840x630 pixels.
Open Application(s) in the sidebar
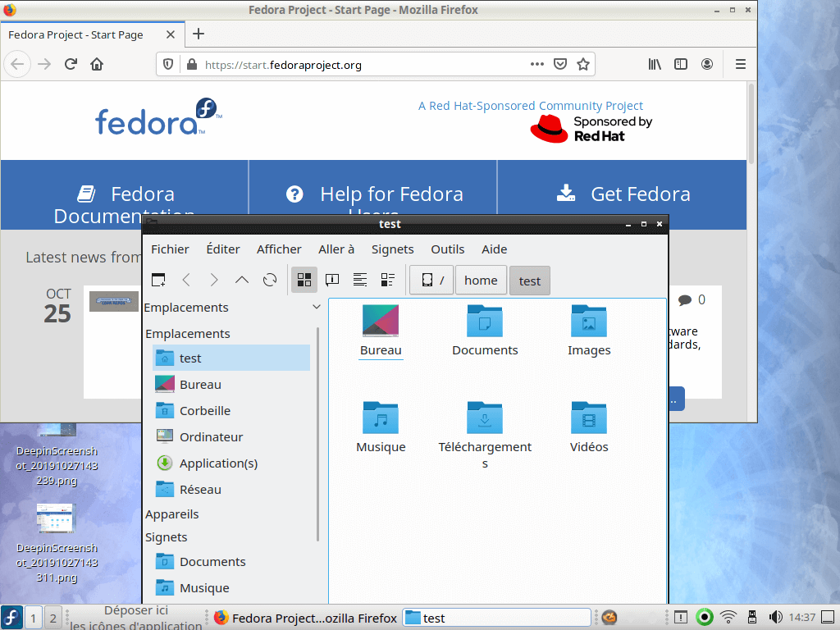[231, 463]
